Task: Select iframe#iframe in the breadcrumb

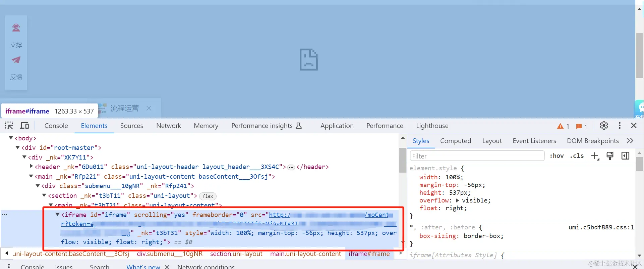Action: point(369,254)
